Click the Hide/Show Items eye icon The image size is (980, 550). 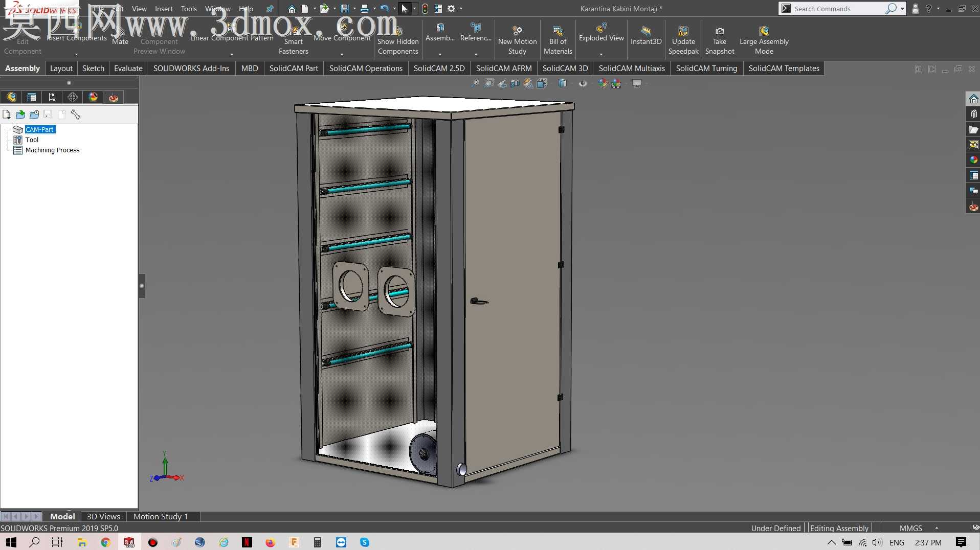583,83
